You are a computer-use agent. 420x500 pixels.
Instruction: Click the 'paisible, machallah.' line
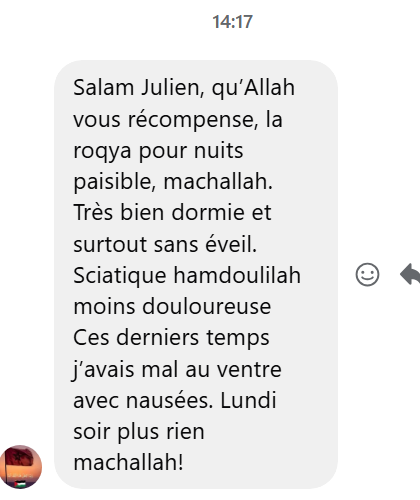click(x=173, y=182)
